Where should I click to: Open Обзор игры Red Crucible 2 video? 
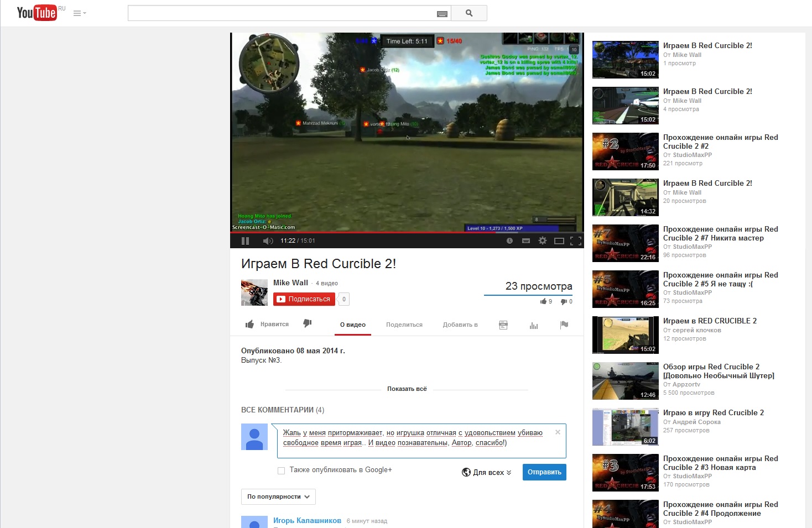[719, 371]
